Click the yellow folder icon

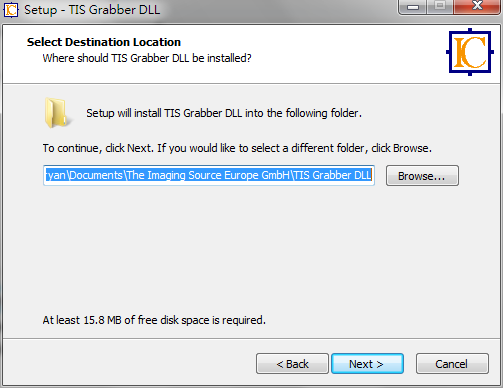[x=57, y=113]
